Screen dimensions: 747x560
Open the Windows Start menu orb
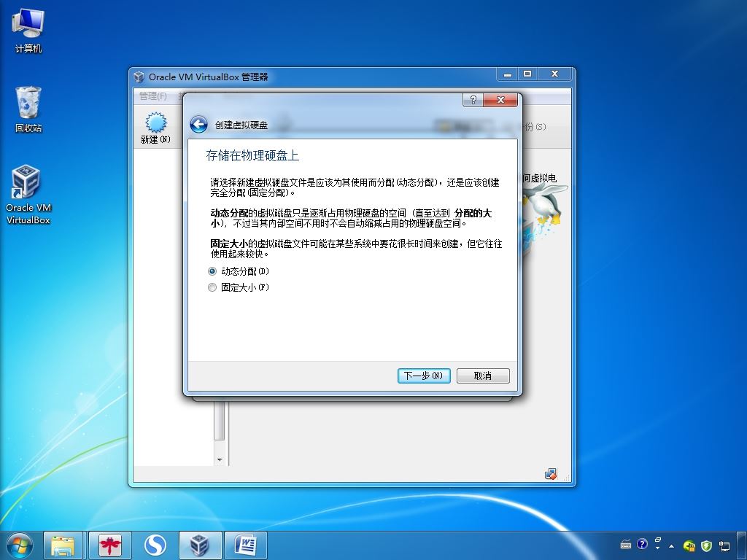[x=20, y=545]
